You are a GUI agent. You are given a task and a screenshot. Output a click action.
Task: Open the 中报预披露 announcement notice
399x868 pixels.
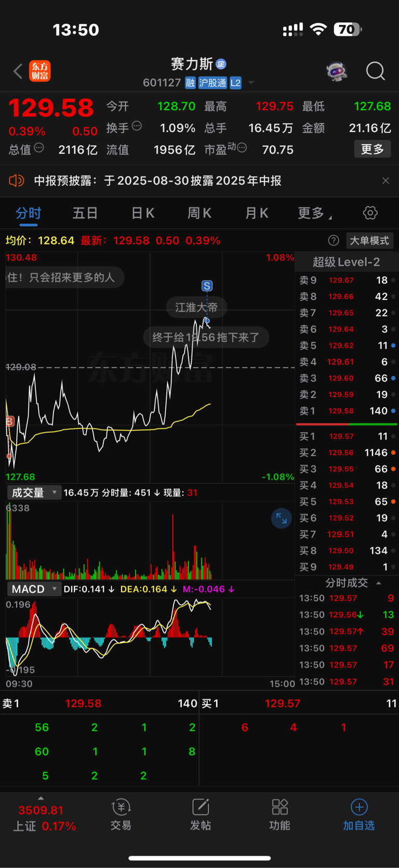click(x=157, y=180)
